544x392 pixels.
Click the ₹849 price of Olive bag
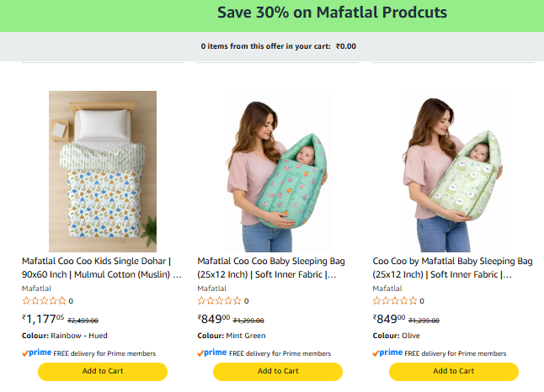click(x=389, y=319)
